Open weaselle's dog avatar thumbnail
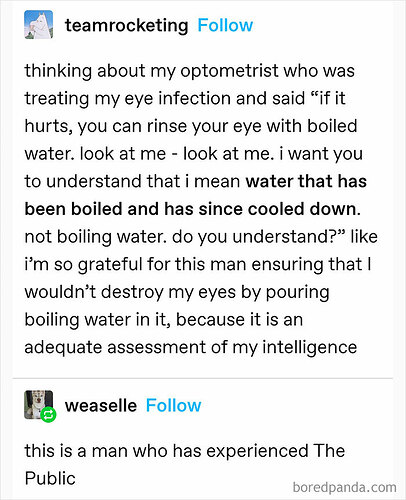Screen dimensions: 406x500 39,405
